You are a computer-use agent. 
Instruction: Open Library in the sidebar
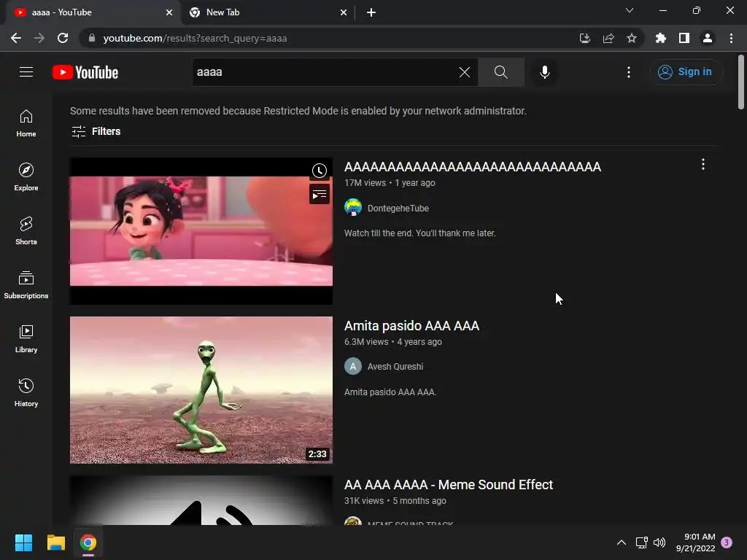point(26,338)
